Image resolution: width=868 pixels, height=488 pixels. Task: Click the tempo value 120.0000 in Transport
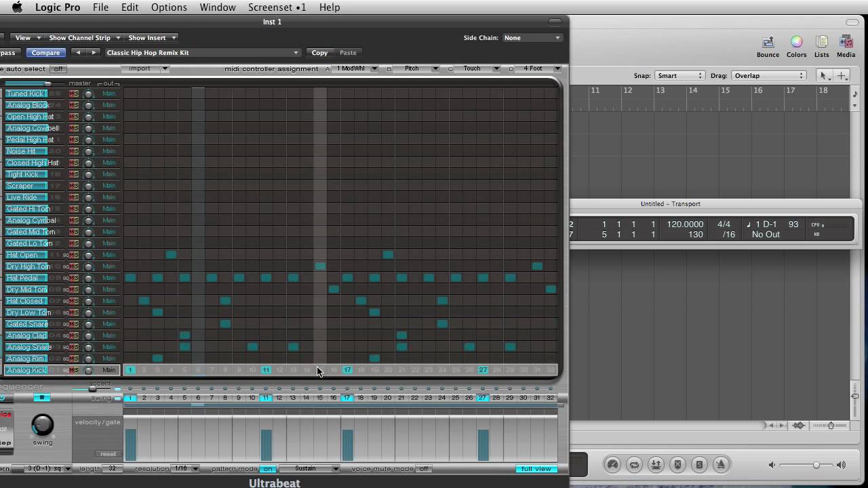tap(685, 224)
